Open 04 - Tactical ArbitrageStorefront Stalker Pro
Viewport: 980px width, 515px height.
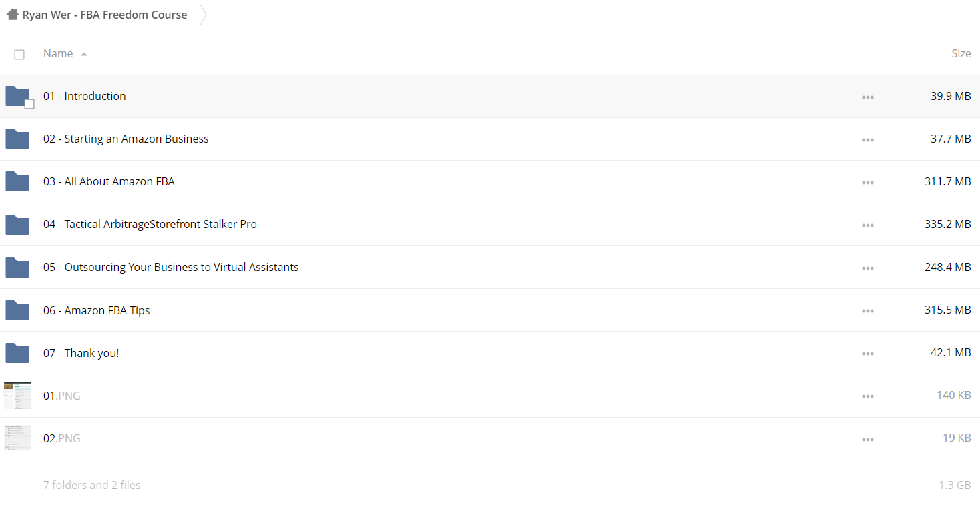pos(150,224)
